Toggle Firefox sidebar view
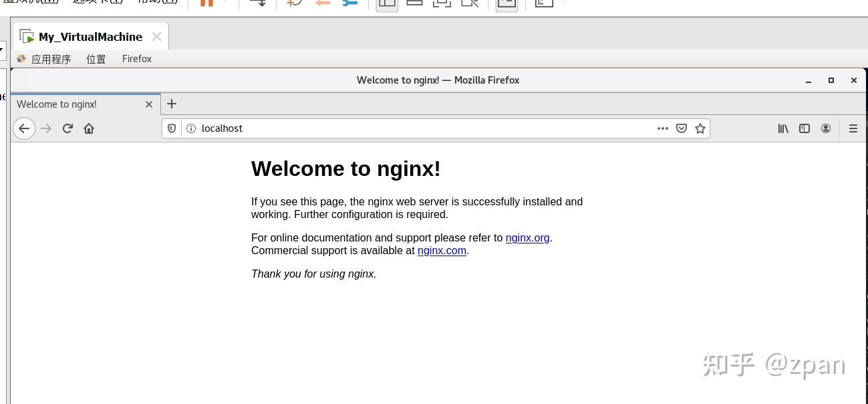Screen dimensions: 868x404 click(x=805, y=128)
